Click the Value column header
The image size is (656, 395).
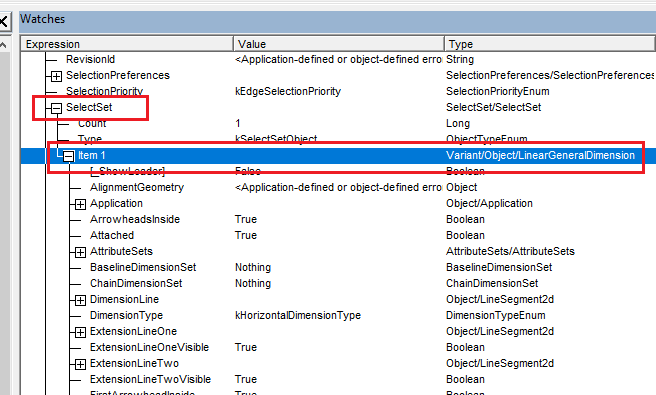click(338, 44)
